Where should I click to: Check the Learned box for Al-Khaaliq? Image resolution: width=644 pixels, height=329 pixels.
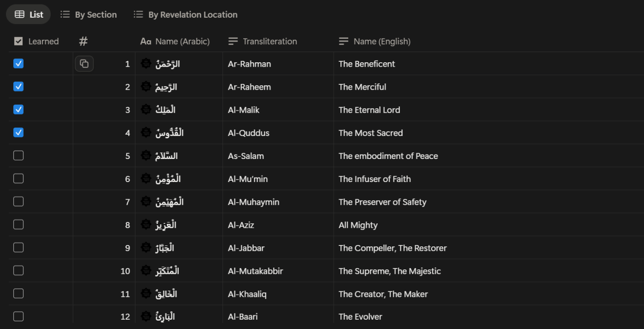pos(19,294)
